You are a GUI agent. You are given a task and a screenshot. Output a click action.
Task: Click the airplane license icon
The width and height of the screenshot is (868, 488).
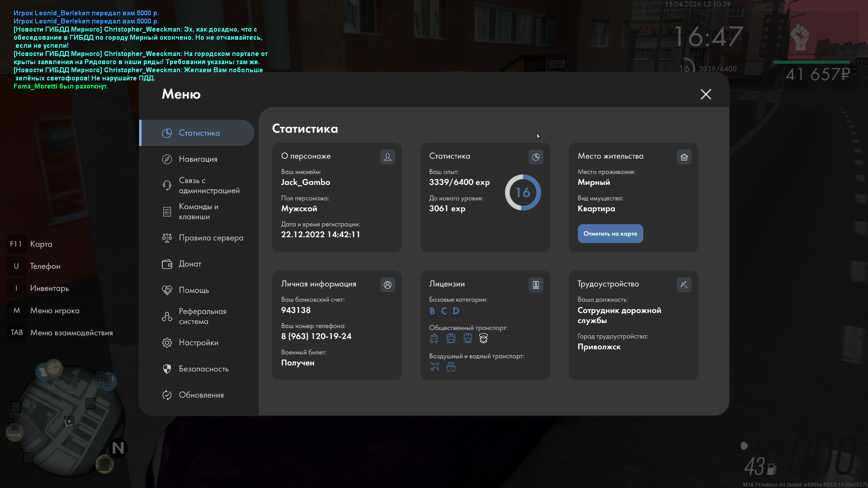434,367
